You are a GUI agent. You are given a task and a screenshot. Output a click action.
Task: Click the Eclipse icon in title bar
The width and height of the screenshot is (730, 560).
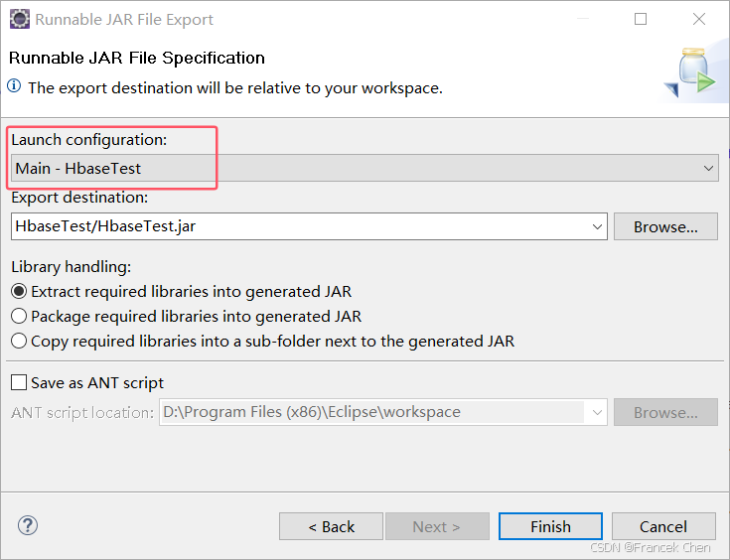(18, 19)
